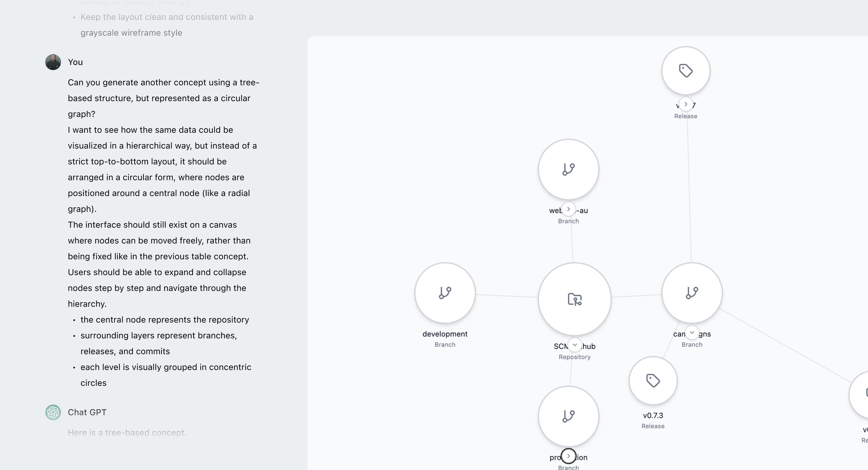
Task: Click the ChatGPT logo avatar
Action: 53,412
